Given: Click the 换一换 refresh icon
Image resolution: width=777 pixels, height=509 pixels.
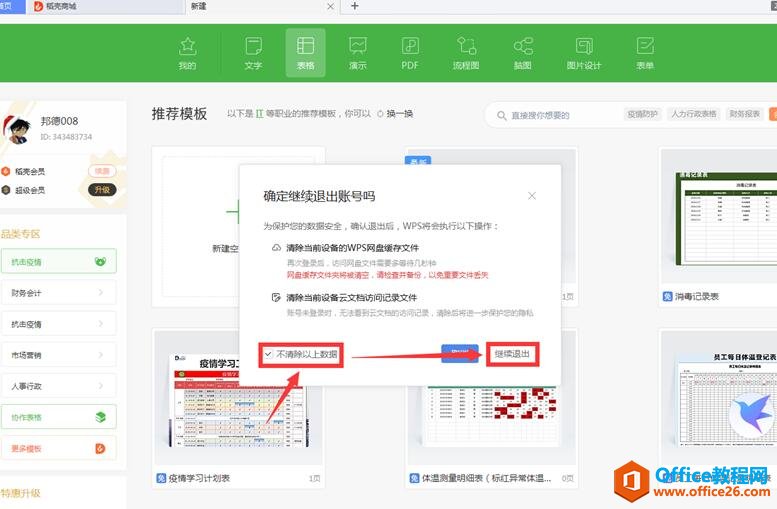Looking at the screenshot, I should (x=380, y=114).
